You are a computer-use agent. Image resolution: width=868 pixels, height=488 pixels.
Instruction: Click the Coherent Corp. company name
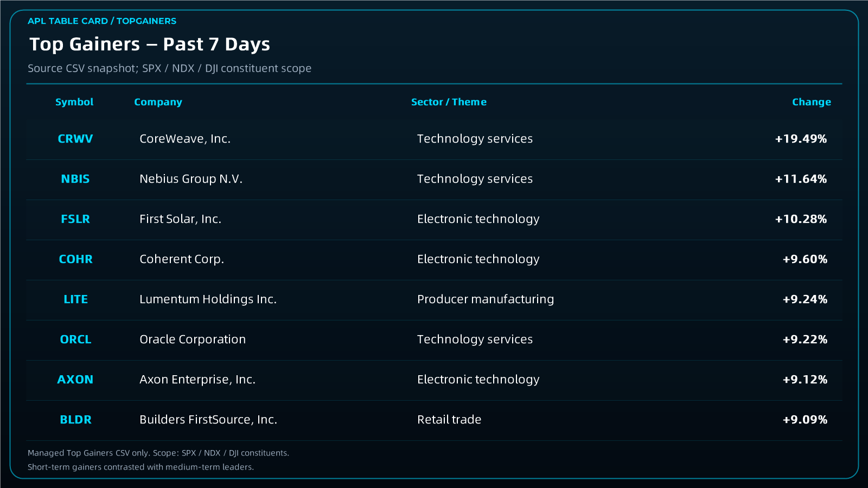click(x=182, y=259)
